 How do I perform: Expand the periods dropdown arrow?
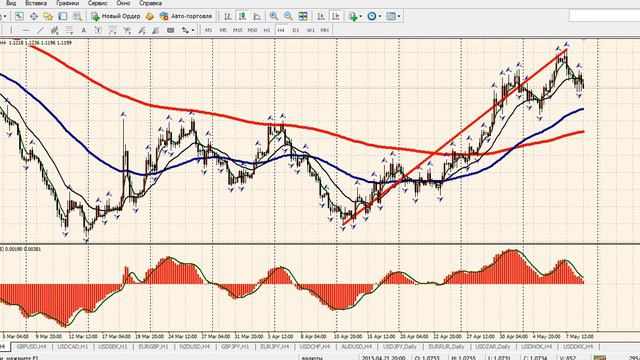(380, 16)
